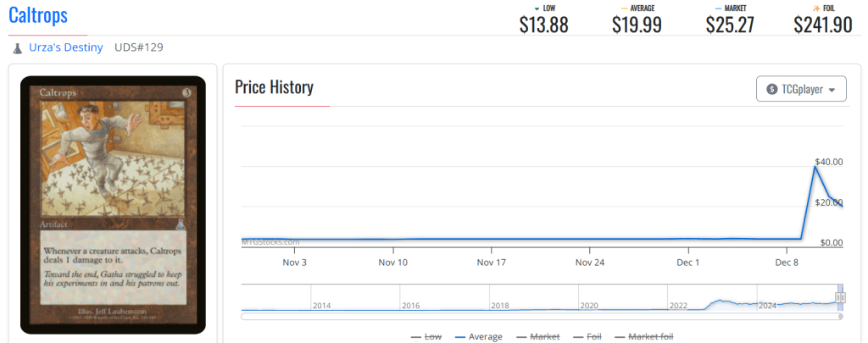
Task: Click the $40 price peak on the chart
Action: [815, 167]
